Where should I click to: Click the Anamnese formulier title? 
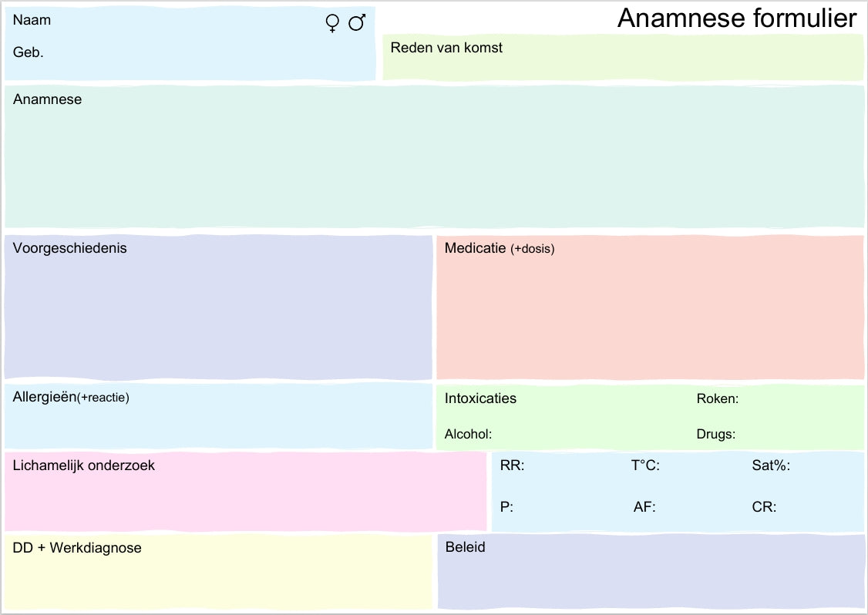pyautogui.click(x=737, y=18)
